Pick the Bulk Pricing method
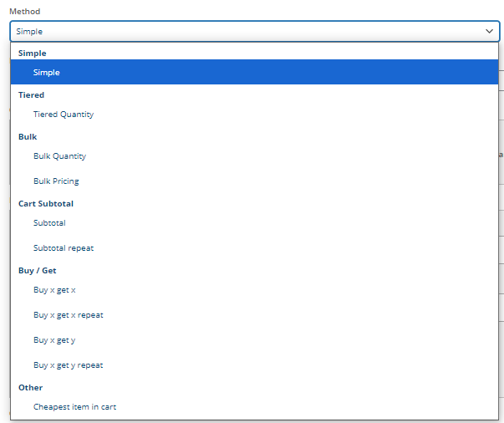This screenshot has width=504, height=423. pyautogui.click(x=255, y=181)
